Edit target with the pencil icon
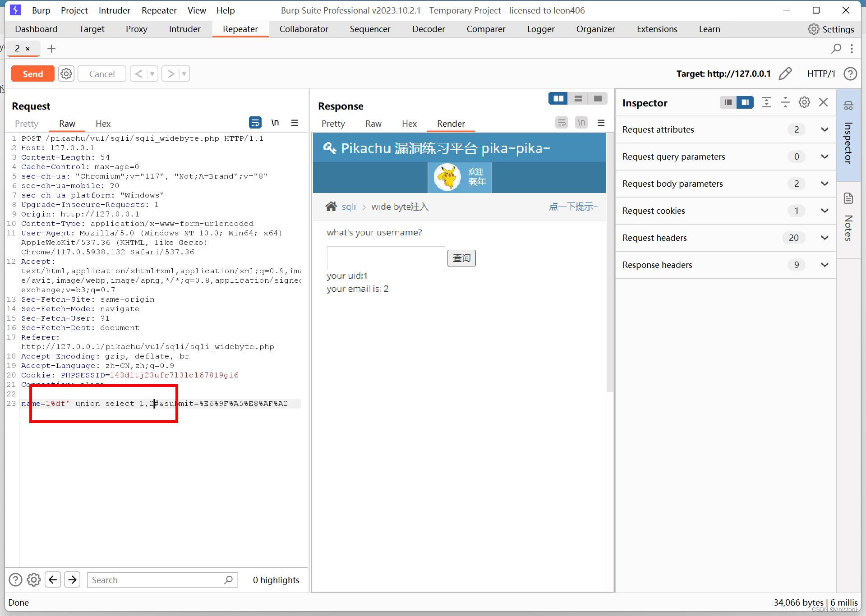 [x=785, y=74]
